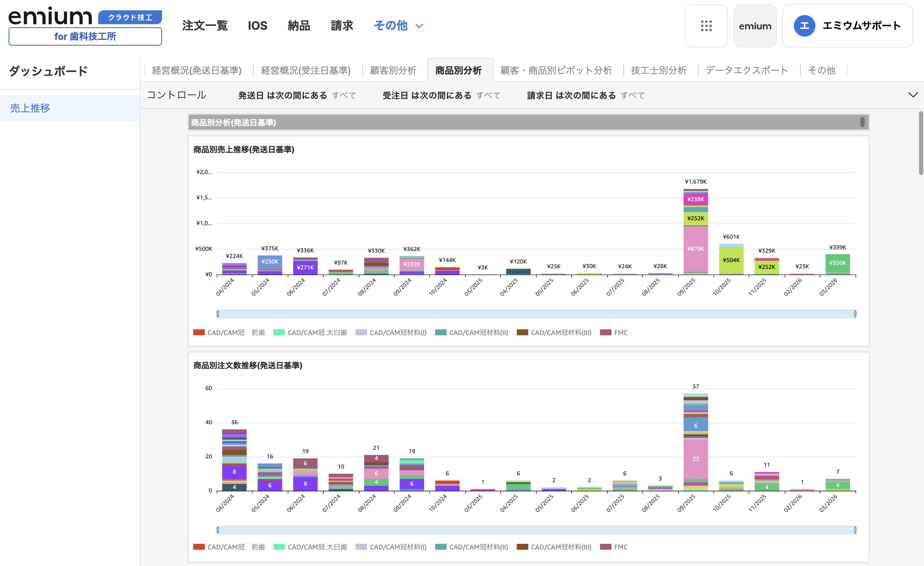The width and height of the screenshot is (924, 566).
Task: Click the emium logo
Action: [x=50, y=16]
